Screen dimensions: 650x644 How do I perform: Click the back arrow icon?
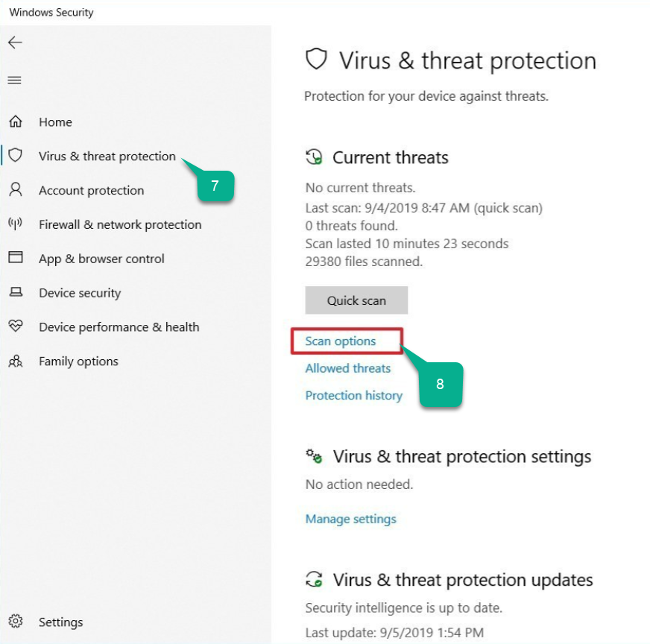click(x=15, y=42)
